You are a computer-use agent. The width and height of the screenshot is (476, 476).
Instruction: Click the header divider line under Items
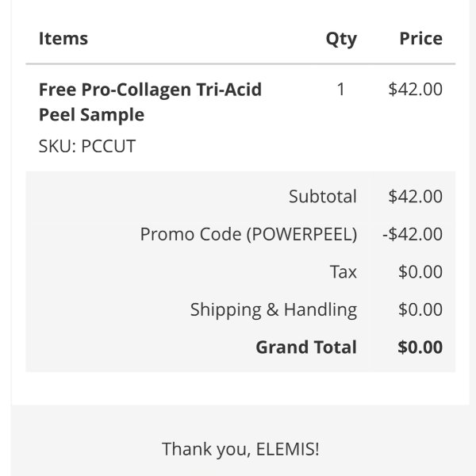(240, 63)
